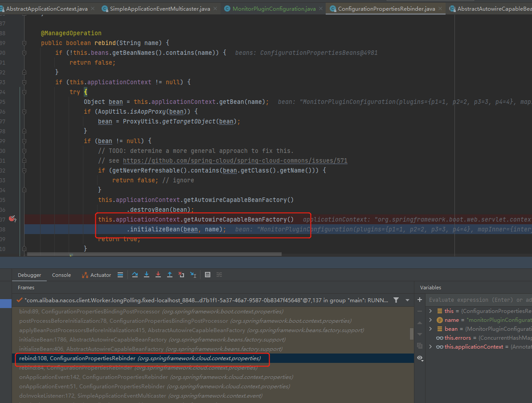
Task: Click the Drop Frame icon
Action: [x=181, y=275]
